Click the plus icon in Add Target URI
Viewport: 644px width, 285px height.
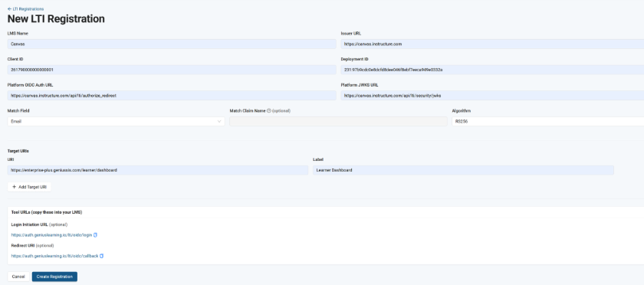pyautogui.click(x=15, y=187)
